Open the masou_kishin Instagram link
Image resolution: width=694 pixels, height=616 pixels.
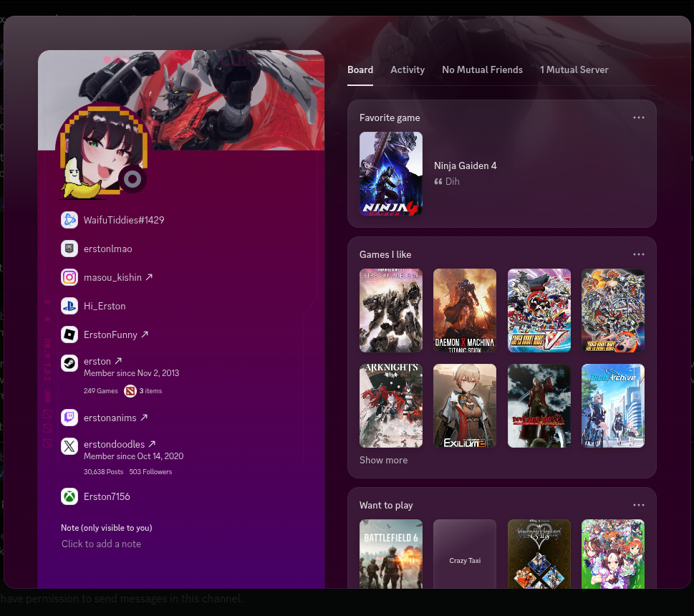(118, 277)
